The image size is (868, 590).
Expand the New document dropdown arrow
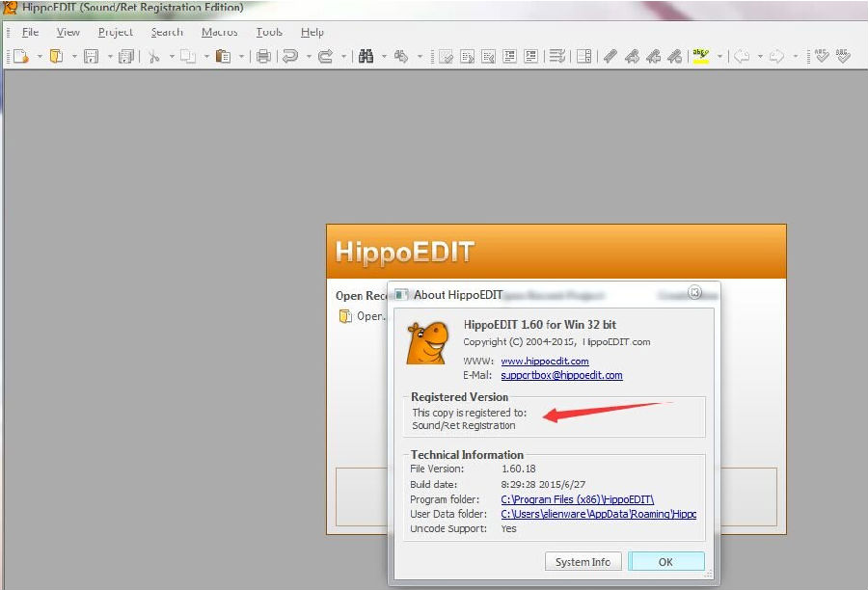click(40, 57)
